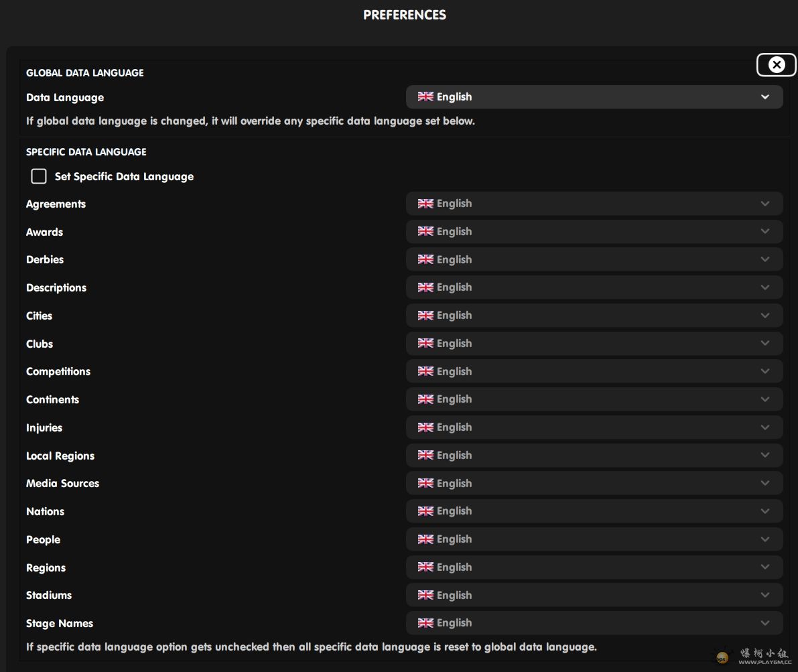The image size is (798, 672).
Task: Click the flag icon in the Awards row
Action: pos(425,231)
